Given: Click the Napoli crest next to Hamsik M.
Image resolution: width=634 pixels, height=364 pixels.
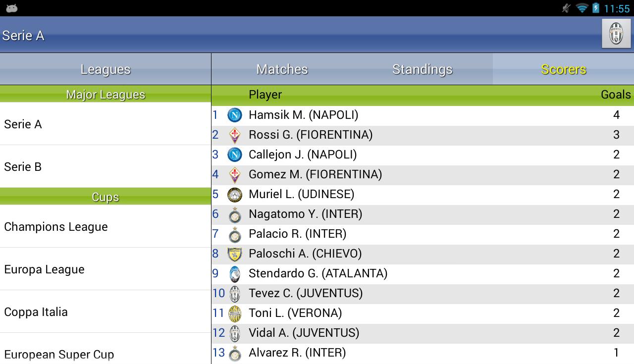Looking at the screenshot, I should coord(234,115).
